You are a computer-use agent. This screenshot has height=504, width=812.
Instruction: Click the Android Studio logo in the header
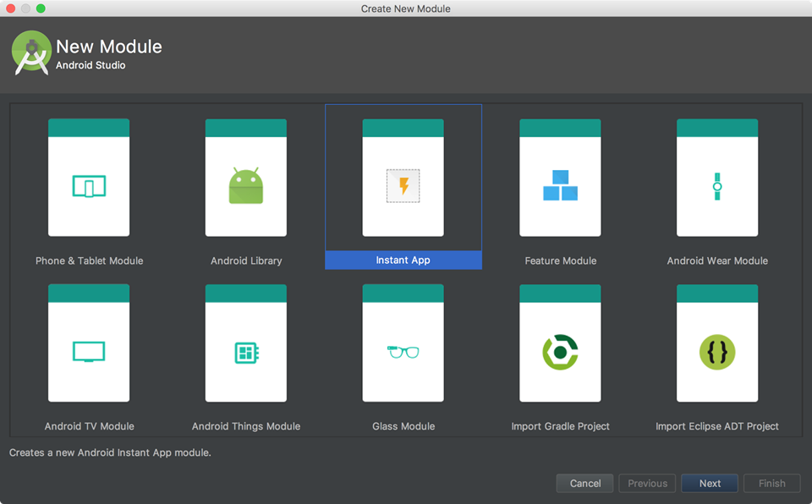pos(30,52)
